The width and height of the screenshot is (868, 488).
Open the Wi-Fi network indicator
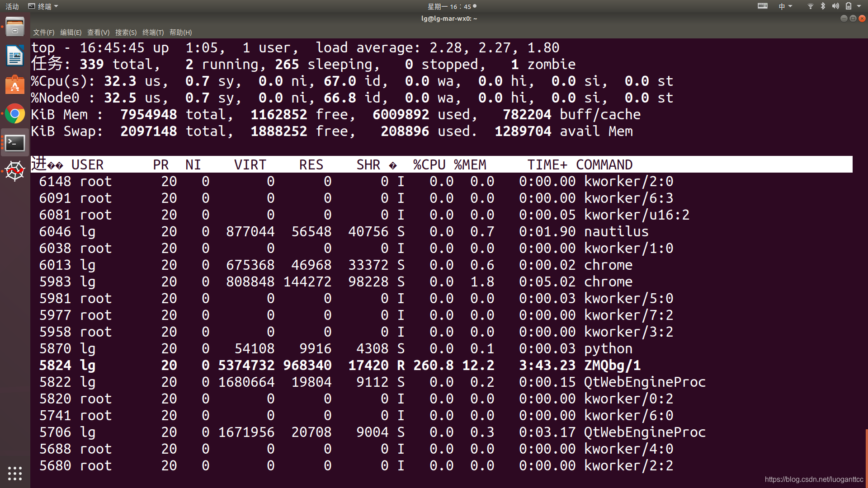810,6
